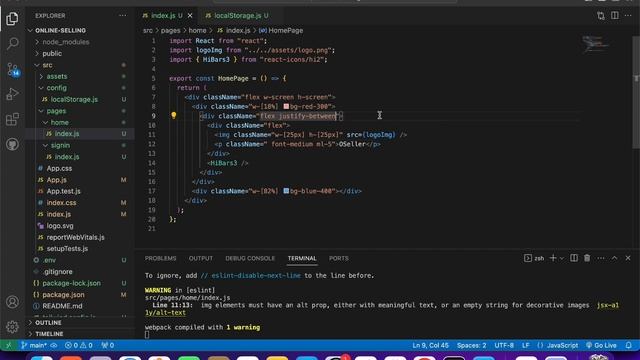Collapse the ONLINE-SELLING root folder

point(60,31)
